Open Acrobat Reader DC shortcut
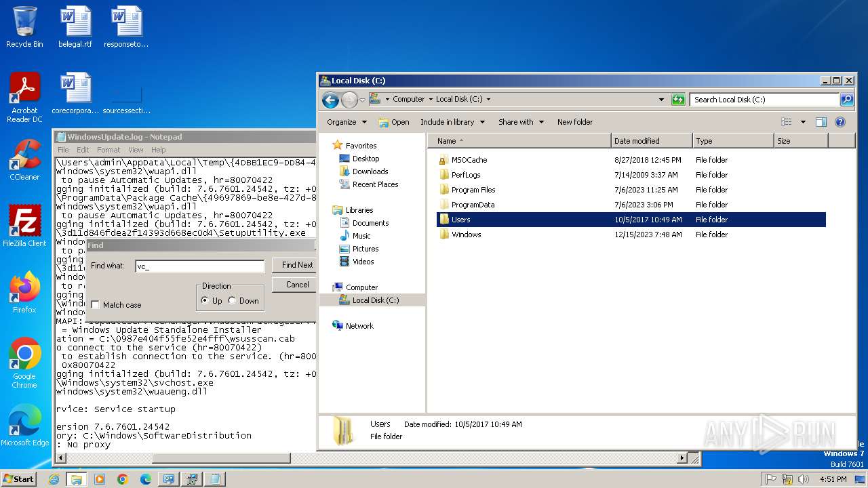Viewport: 868px width, 488px height. [x=24, y=98]
